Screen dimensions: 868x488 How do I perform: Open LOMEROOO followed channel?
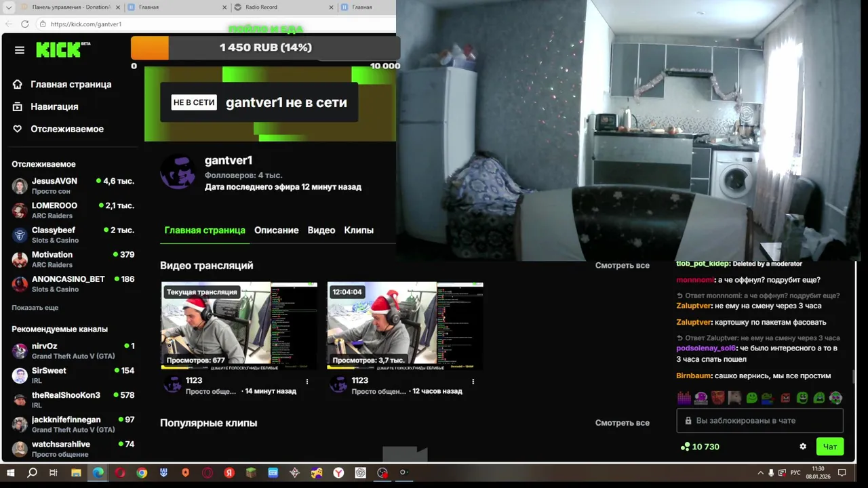(x=73, y=210)
